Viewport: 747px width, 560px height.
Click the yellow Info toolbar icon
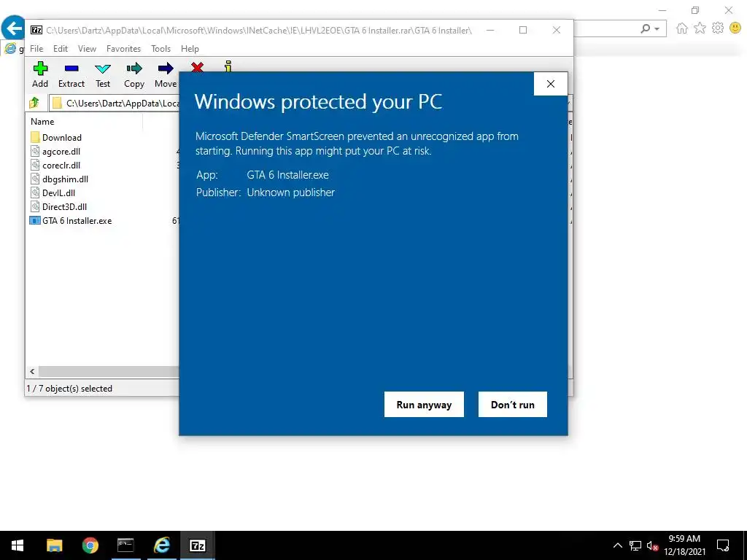click(x=228, y=66)
